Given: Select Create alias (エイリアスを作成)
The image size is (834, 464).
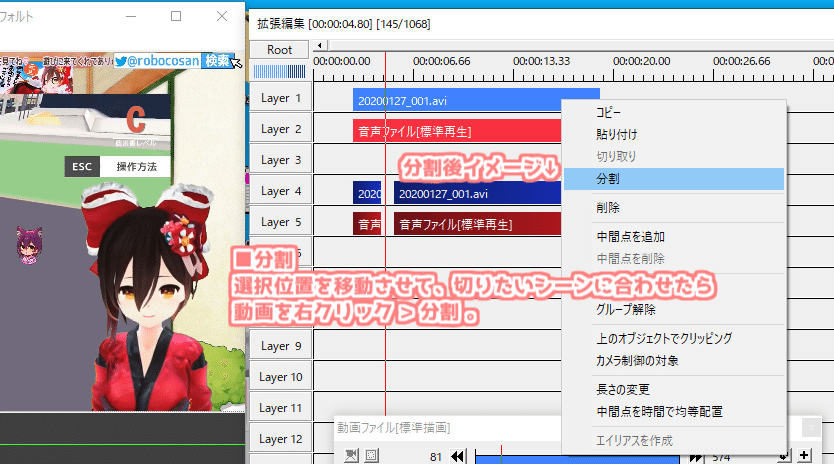Looking at the screenshot, I should (x=635, y=441).
